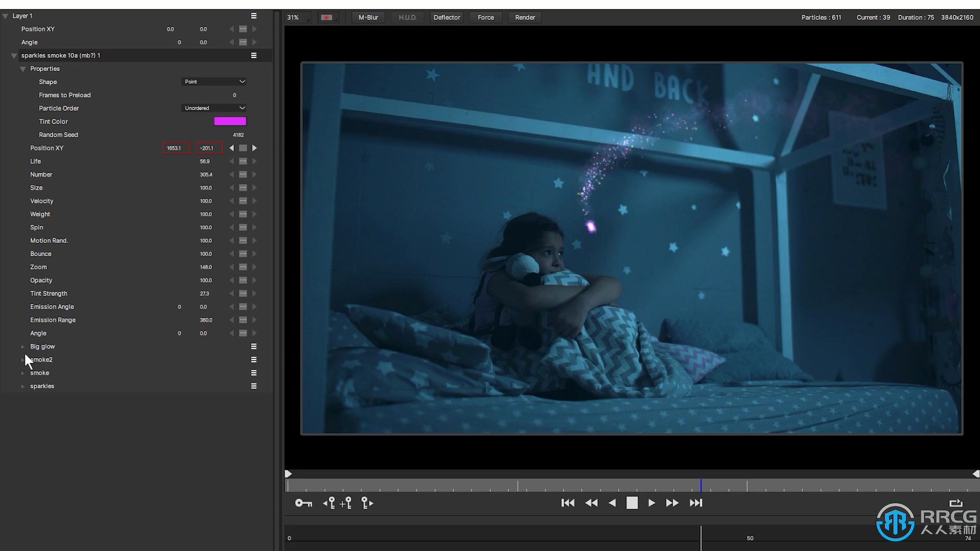Viewport: 980px width, 551px height.
Task: Select the Deflector tool
Action: click(x=447, y=17)
